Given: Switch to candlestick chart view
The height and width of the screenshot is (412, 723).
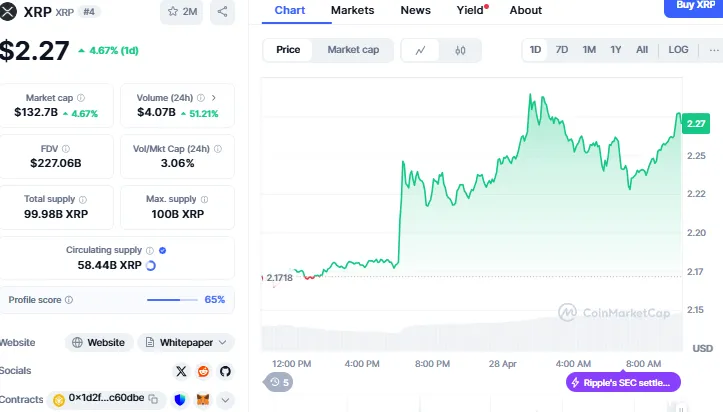Looking at the screenshot, I should point(460,50).
